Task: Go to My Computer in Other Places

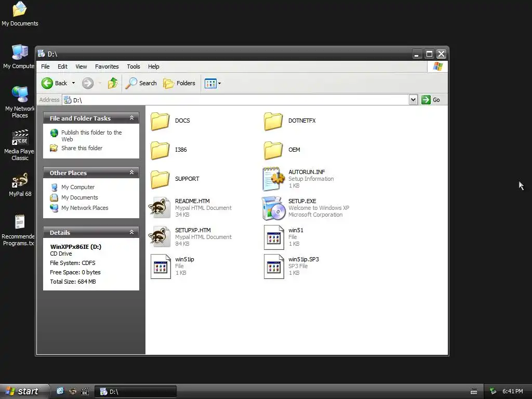Action: (78, 187)
